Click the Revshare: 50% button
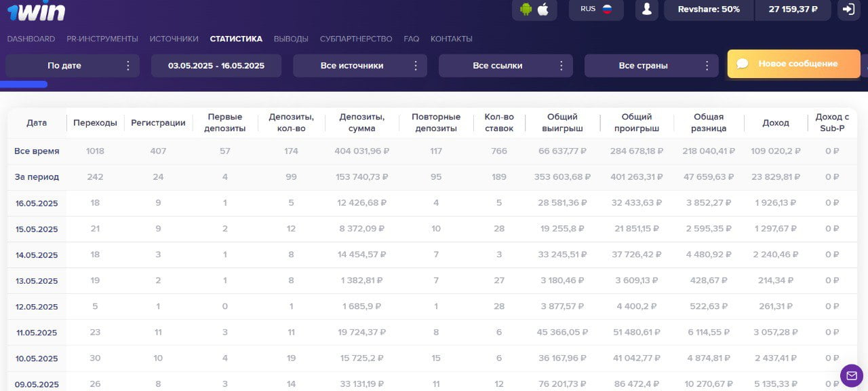The height and width of the screenshot is (391, 868). [709, 10]
